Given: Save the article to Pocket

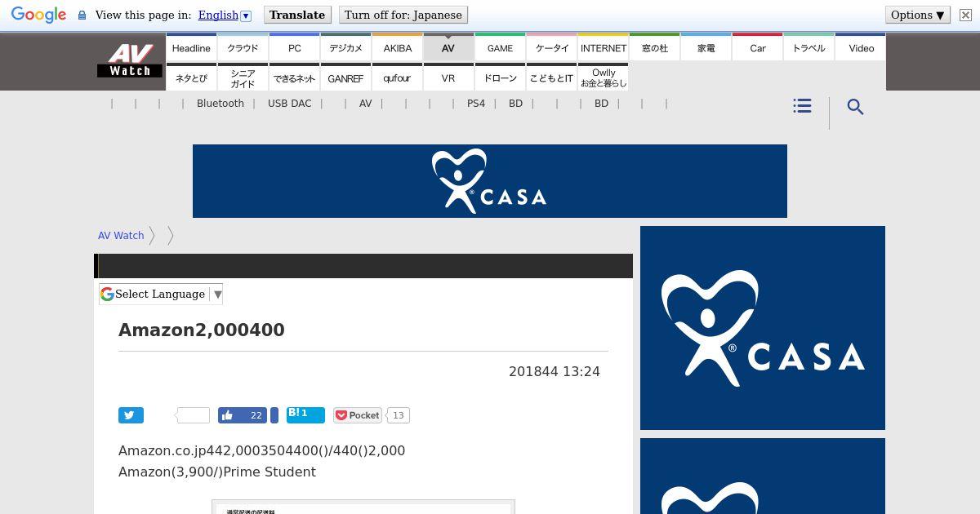Looking at the screenshot, I should [x=358, y=415].
